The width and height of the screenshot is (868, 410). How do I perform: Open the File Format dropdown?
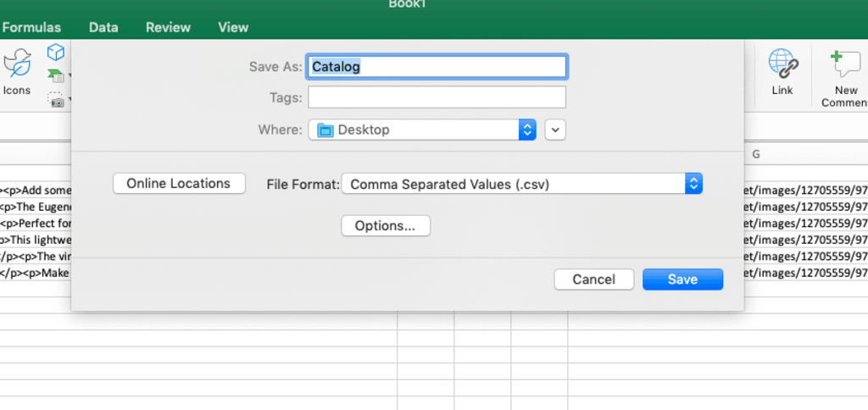click(x=693, y=184)
